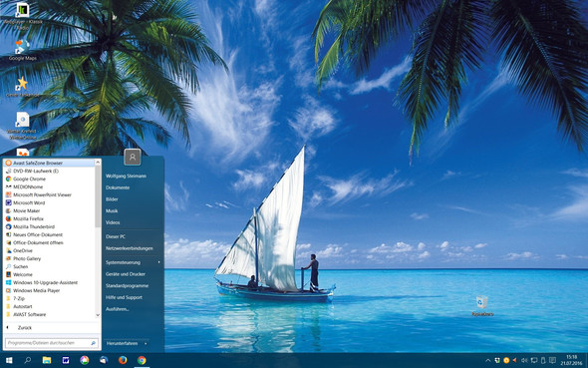The image size is (588, 368).
Task: Go back with Zurück
Action: tap(25, 327)
